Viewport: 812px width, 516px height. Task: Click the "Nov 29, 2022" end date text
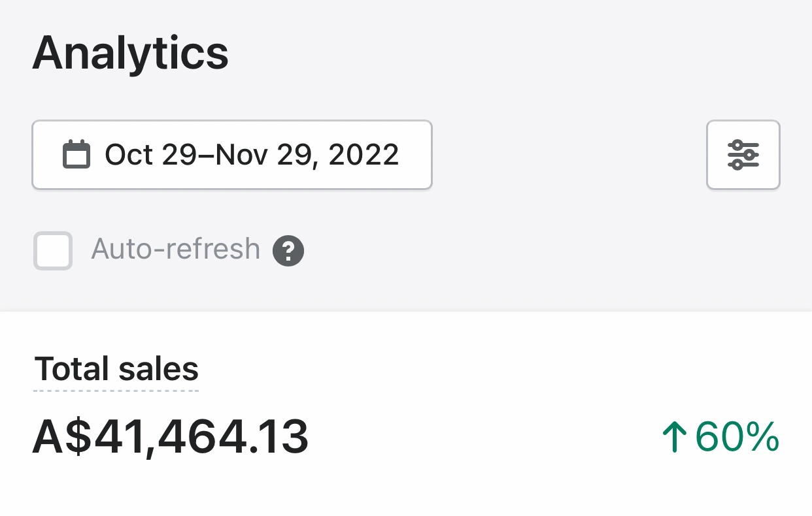tap(307, 155)
